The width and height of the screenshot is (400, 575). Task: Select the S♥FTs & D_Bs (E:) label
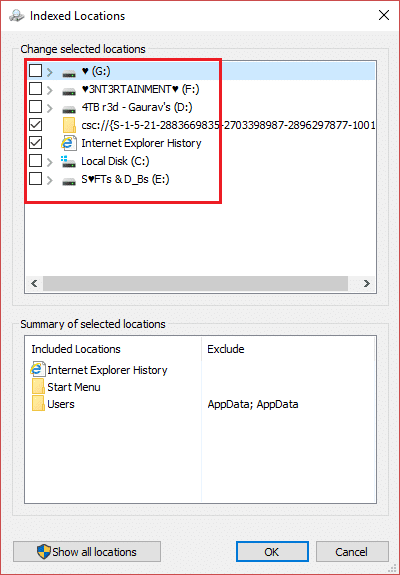pos(125,179)
